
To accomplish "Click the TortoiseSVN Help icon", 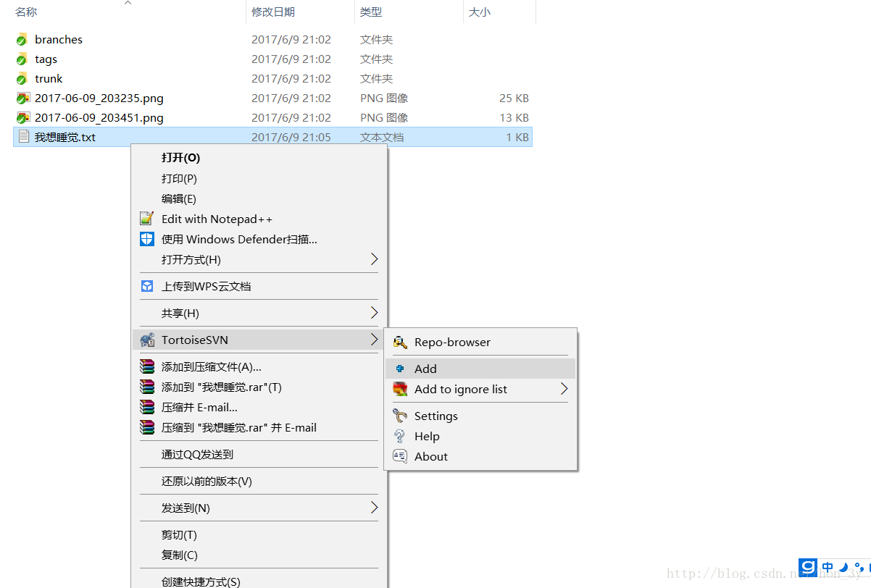I will click(x=400, y=436).
